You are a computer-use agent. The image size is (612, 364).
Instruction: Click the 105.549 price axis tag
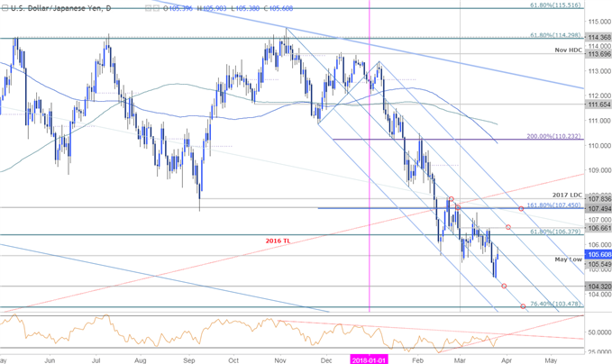[x=598, y=264]
